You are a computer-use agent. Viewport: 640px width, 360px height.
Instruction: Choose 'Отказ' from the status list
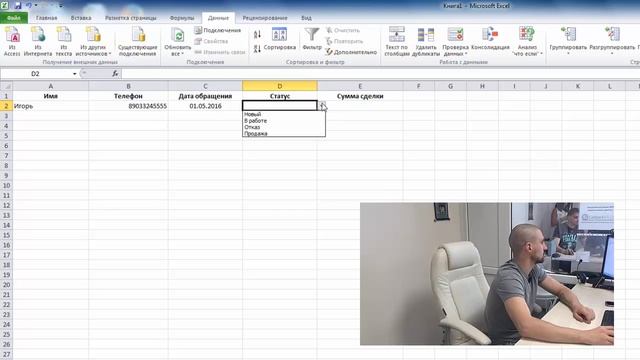[284, 127]
